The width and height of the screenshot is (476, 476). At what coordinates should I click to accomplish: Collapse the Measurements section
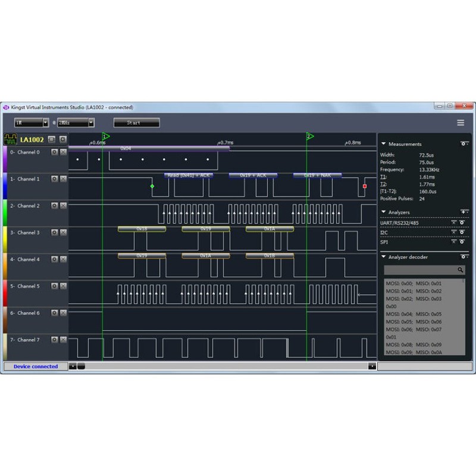384,143
